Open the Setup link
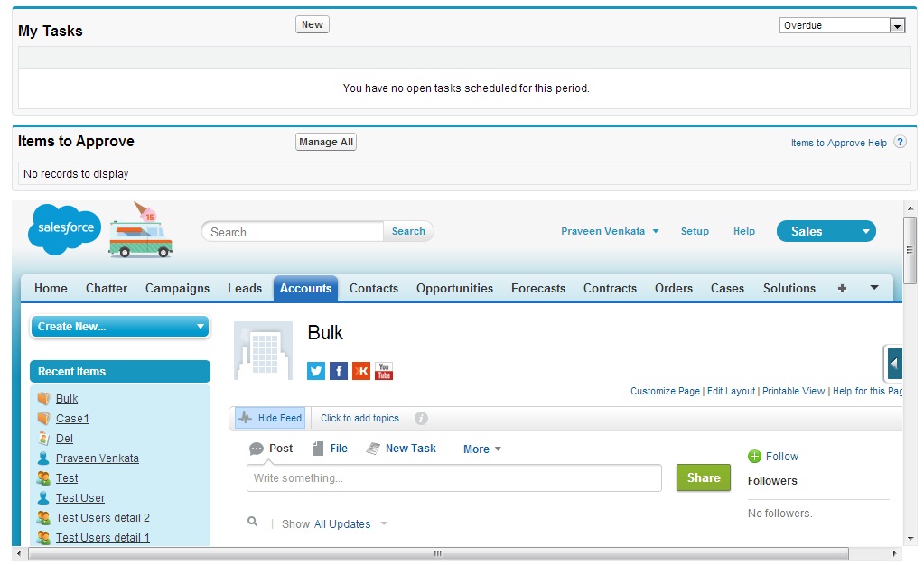The height and width of the screenshot is (565, 924). pyautogui.click(x=695, y=232)
